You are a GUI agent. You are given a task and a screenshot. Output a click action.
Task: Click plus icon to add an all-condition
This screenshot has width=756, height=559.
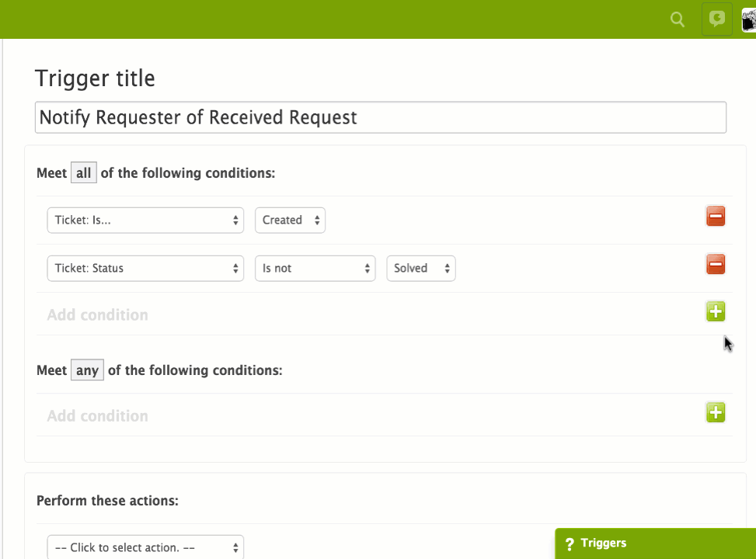click(x=715, y=311)
